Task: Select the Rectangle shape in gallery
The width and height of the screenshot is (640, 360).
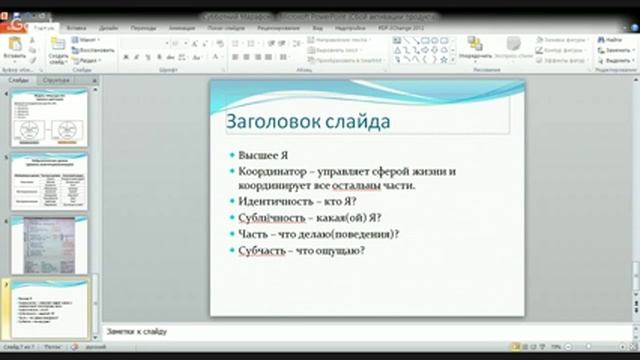Action: click(425, 40)
